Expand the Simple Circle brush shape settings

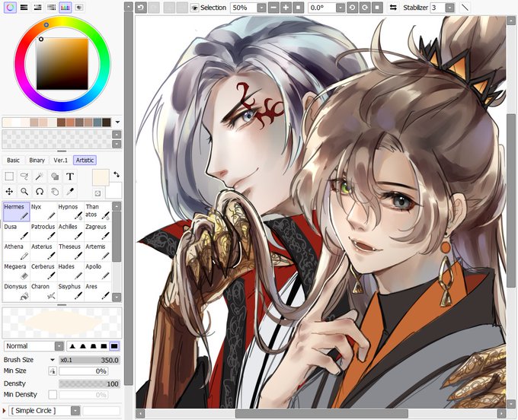pos(5,411)
